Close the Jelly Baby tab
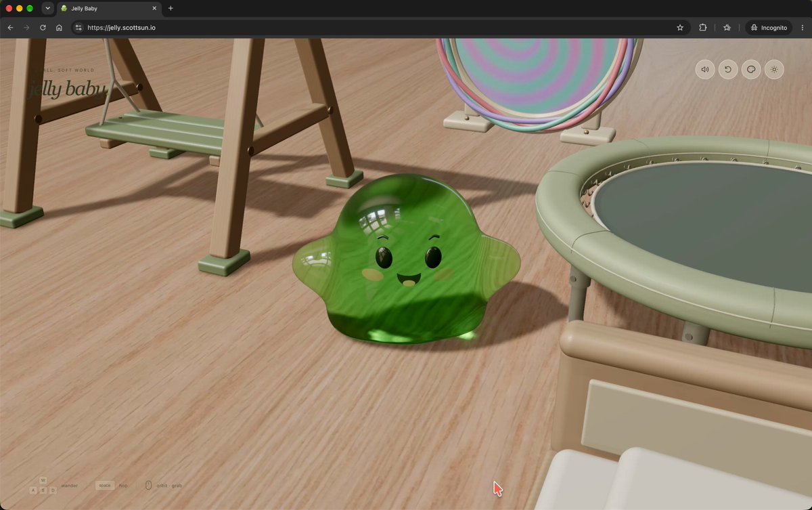The height and width of the screenshot is (510, 812). (x=154, y=8)
